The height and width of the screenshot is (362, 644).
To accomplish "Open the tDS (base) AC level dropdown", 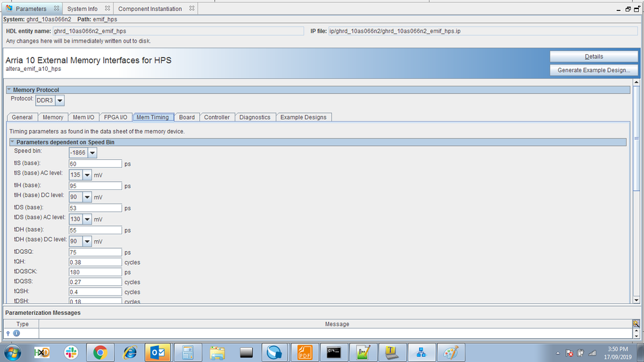I will [x=87, y=219].
